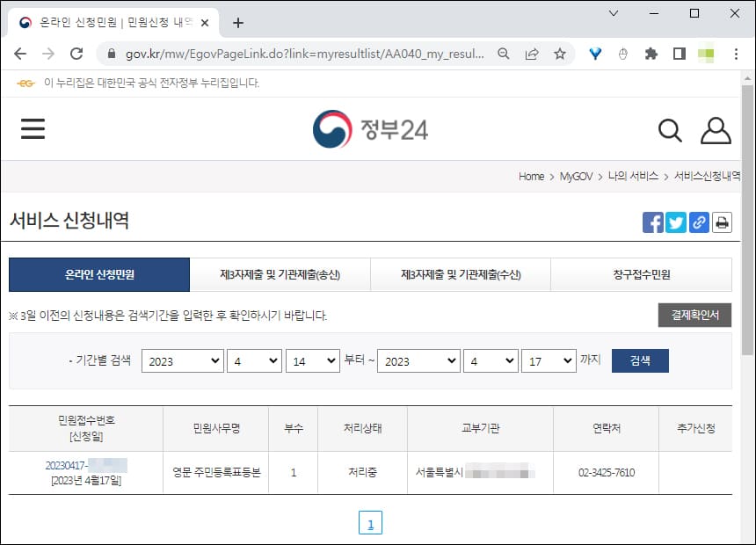Open the end month dropdown showing 4
Viewport: 756px width, 545px height.
point(491,360)
